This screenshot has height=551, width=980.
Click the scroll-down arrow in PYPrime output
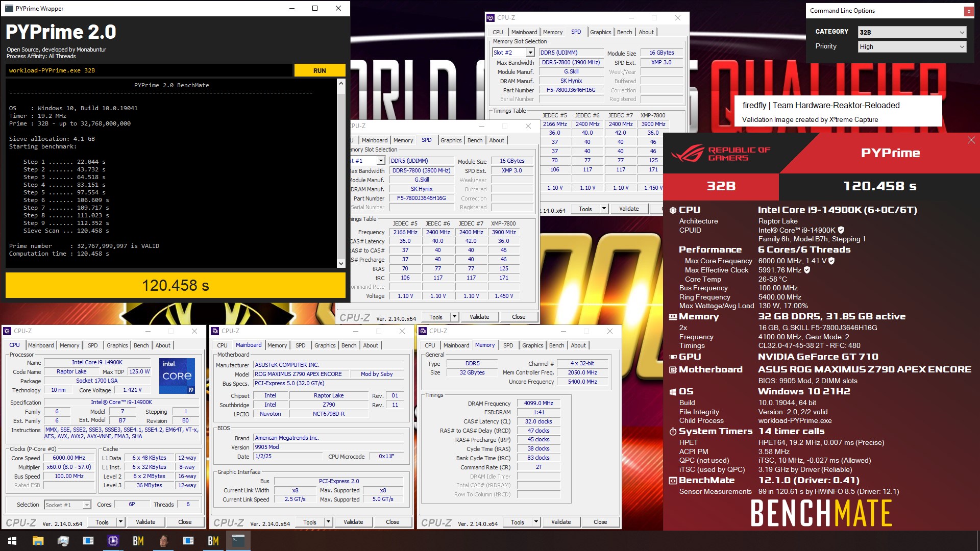[x=341, y=263]
